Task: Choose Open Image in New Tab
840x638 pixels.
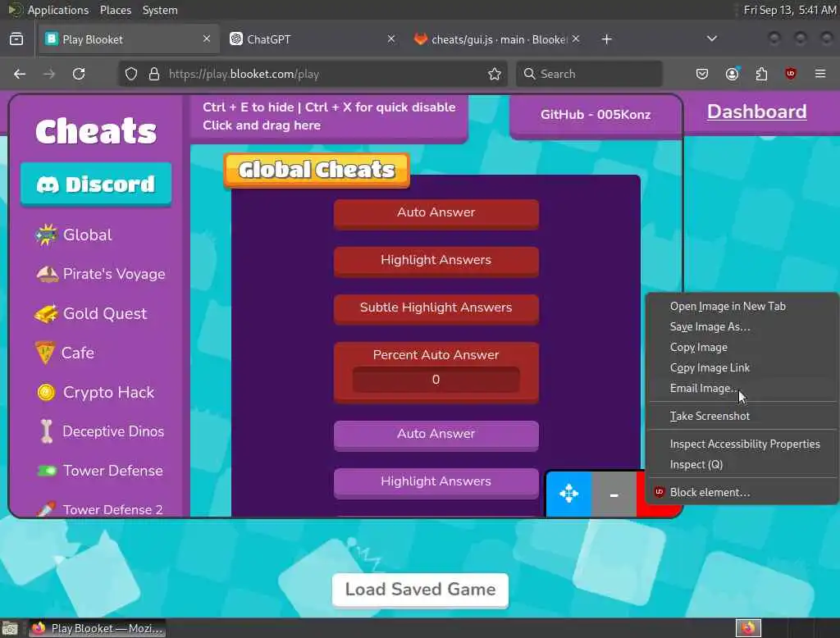Action: tap(742, 307)
